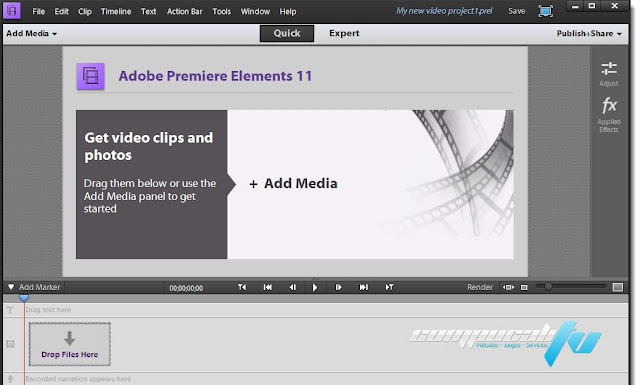The height and width of the screenshot is (385, 640).
Task: Open the Adjust panel
Action: [x=609, y=74]
